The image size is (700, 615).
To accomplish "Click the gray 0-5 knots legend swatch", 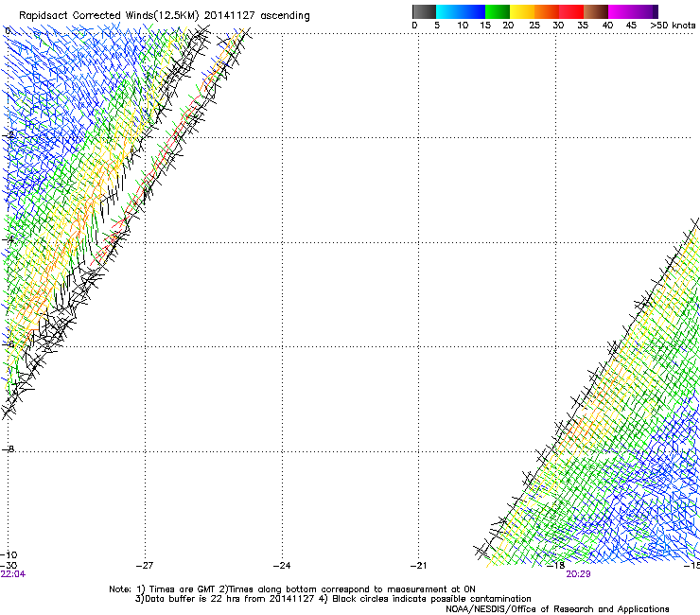I will [424, 11].
